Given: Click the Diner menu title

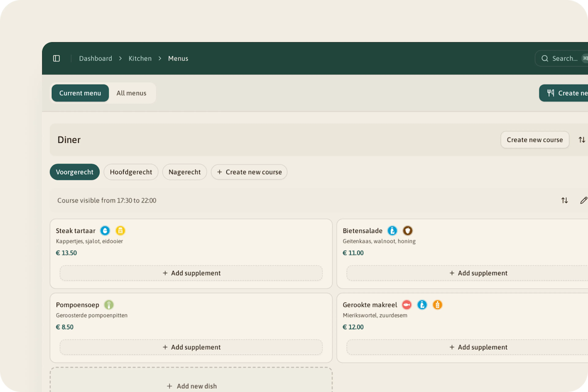Looking at the screenshot, I should click(x=69, y=140).
